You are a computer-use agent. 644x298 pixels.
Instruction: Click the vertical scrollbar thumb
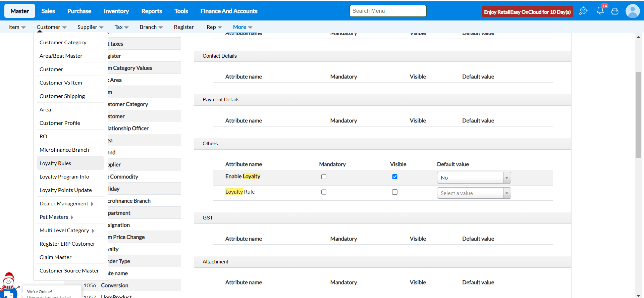point(638,114)
